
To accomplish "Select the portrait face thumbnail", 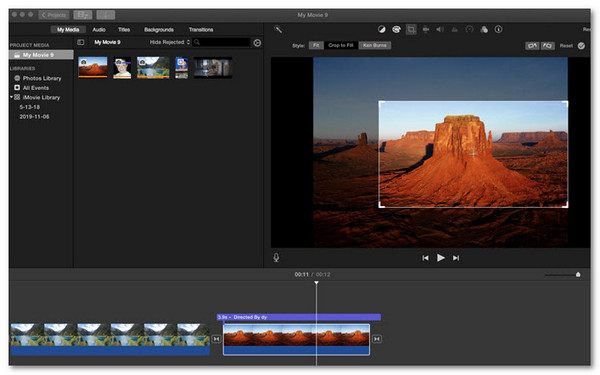I will 122,68.
